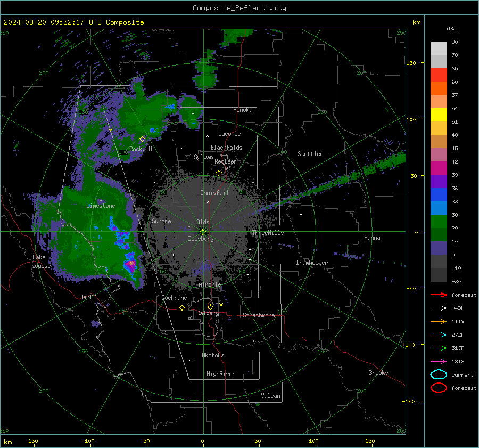Click the 'Composite_Reflectivity' title text

pos(240,8)
